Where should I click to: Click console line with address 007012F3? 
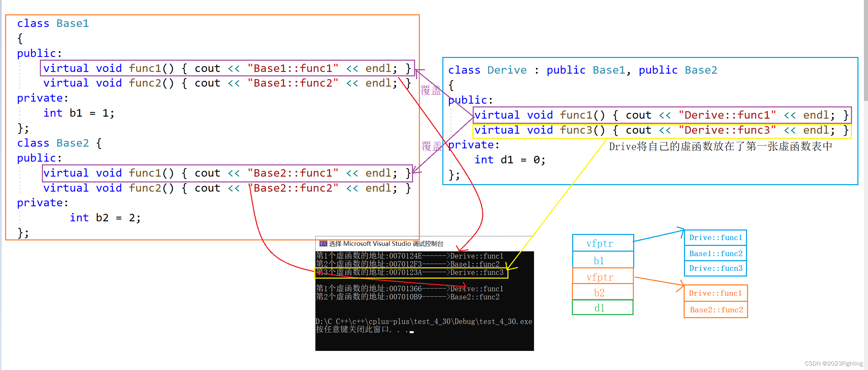click(408, 264)
